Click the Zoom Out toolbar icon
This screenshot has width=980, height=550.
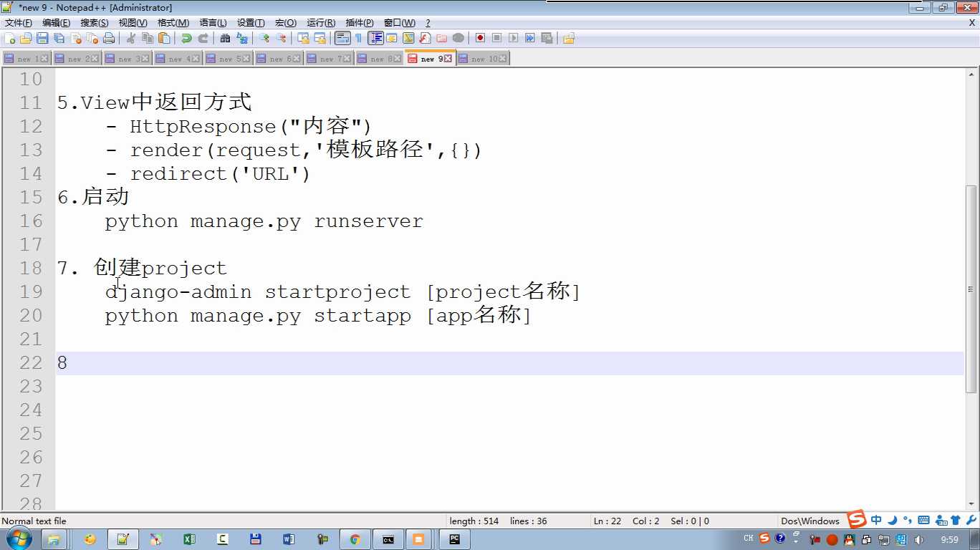tap(281, 38)
